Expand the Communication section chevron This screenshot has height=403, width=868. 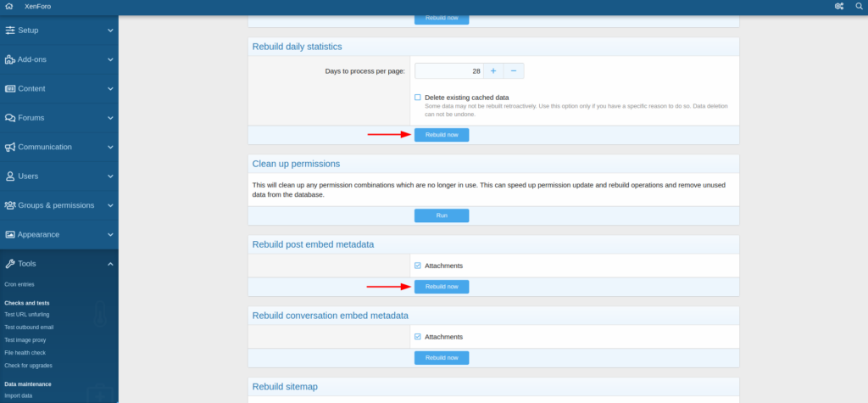click(110, 147)
